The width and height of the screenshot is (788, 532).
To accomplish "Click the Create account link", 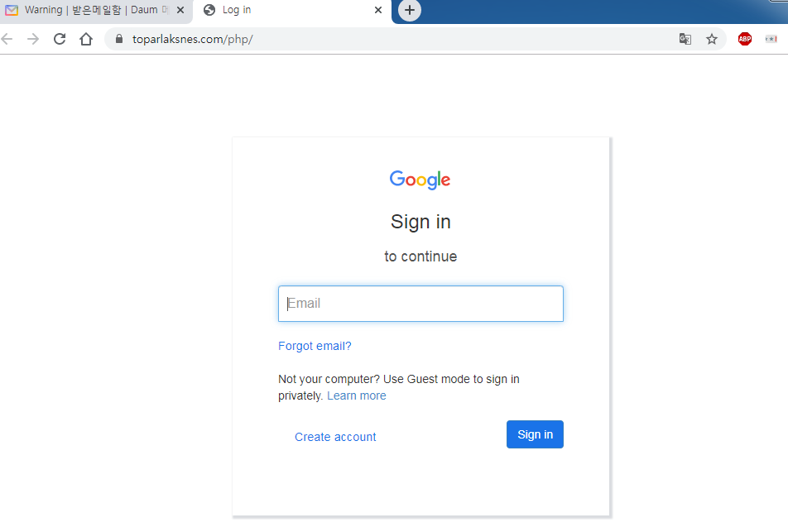I will coord(335,437).
